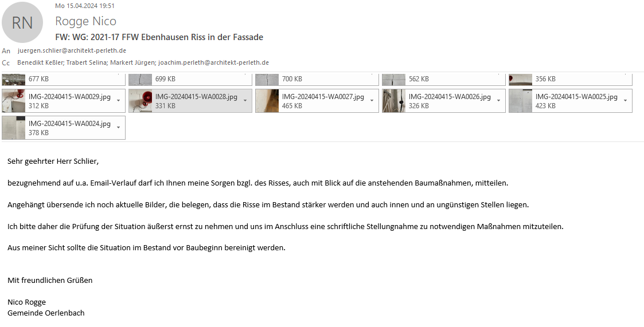
Task: Click the sentence starting Aus meiner Sicht
Action: pyautogui.click(x=146, y=248)
